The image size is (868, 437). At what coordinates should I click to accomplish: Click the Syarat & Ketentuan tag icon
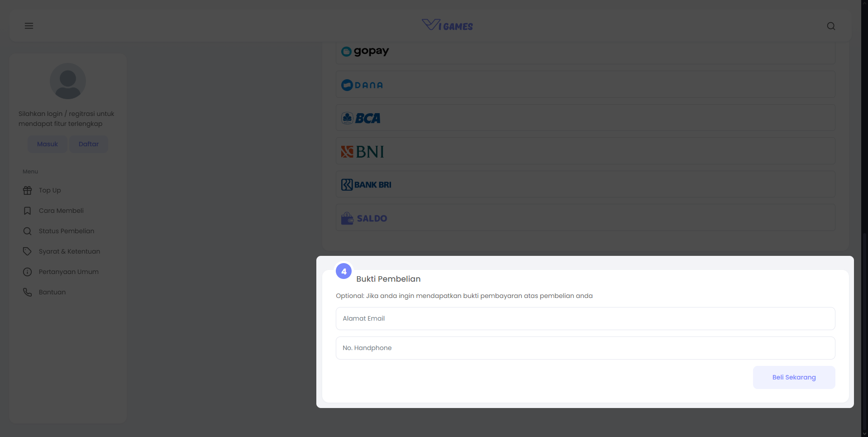coord(28,251)
